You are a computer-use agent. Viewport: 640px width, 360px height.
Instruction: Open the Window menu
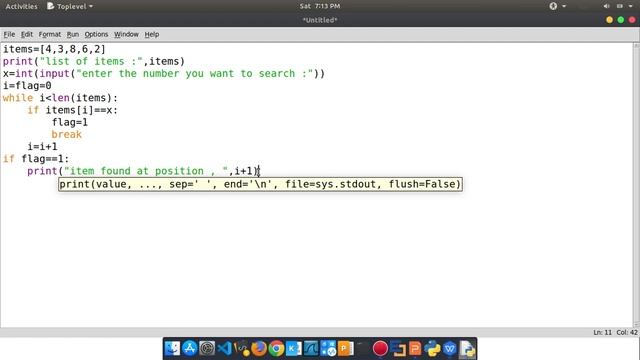[x=126, y=34]
